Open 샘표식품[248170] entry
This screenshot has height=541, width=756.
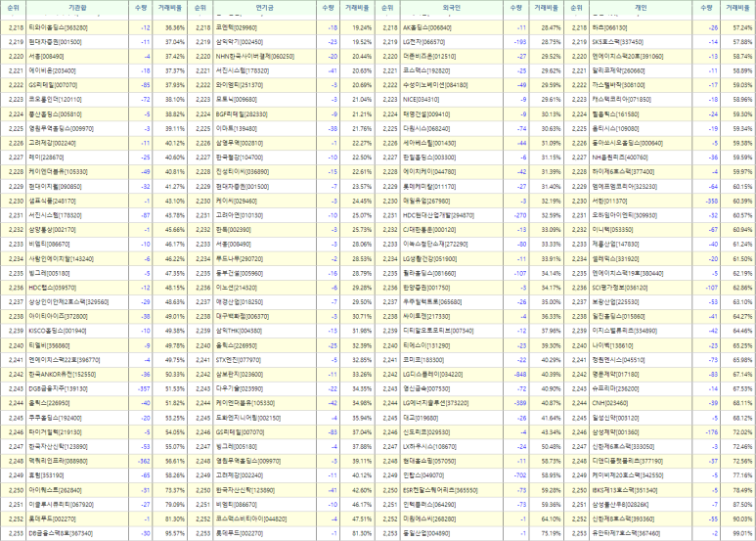(x=53, y=202)
